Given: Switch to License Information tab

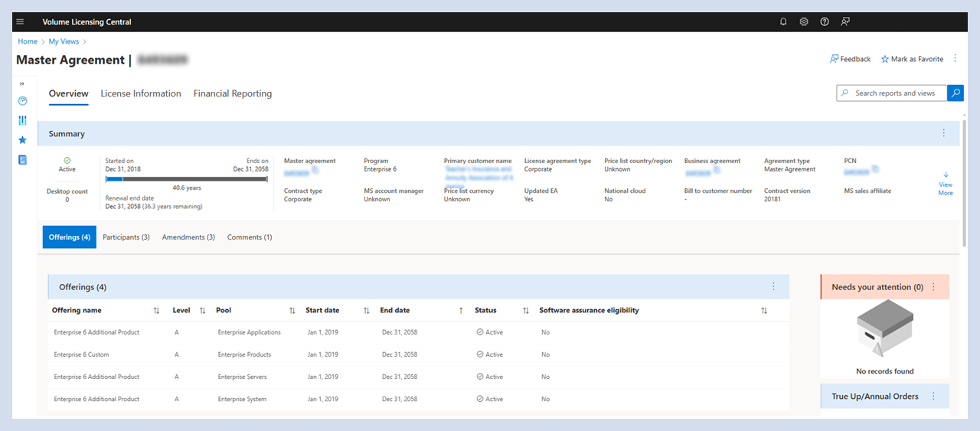Looking at the screenshot, I should coord(141,93).
